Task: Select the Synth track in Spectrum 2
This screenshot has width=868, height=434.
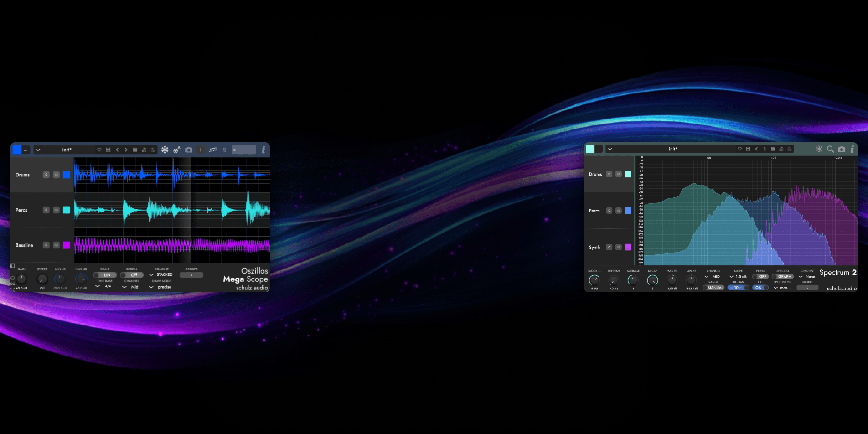Action: pyautogui.click(x=594, y=247)
